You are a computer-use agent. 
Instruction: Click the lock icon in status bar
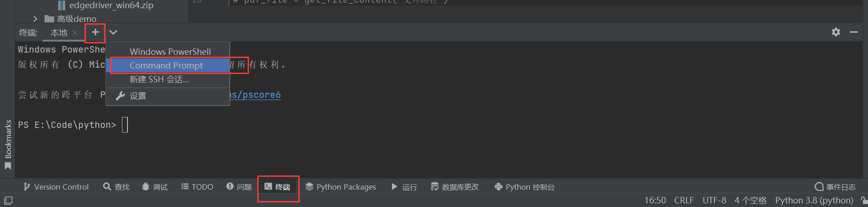864,200
